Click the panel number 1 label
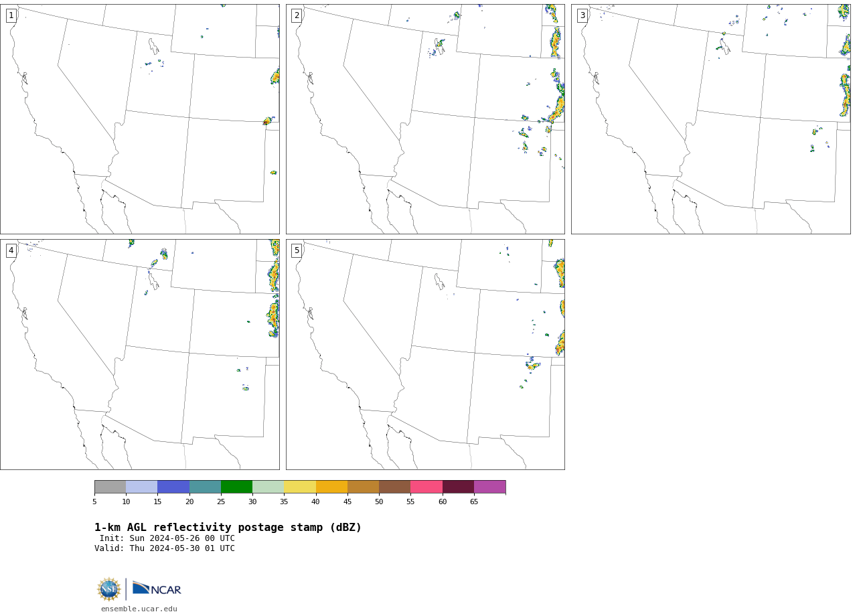This screenshot has height=616, width=857. pos(11,15)
